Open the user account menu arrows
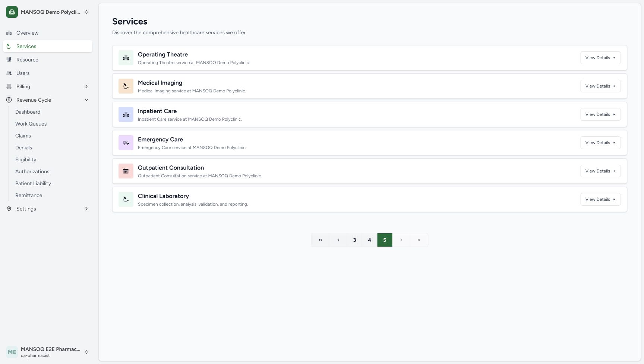 [86, 352]
